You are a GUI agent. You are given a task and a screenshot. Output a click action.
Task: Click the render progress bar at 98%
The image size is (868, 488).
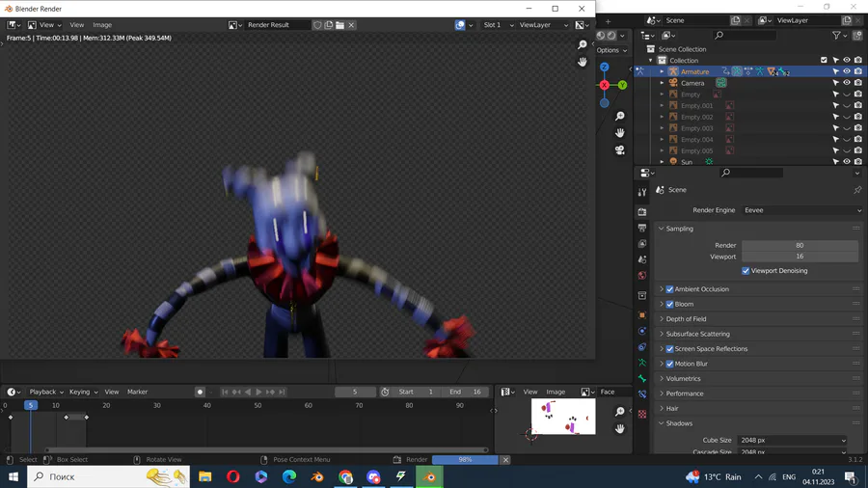[x=465, y=460]
